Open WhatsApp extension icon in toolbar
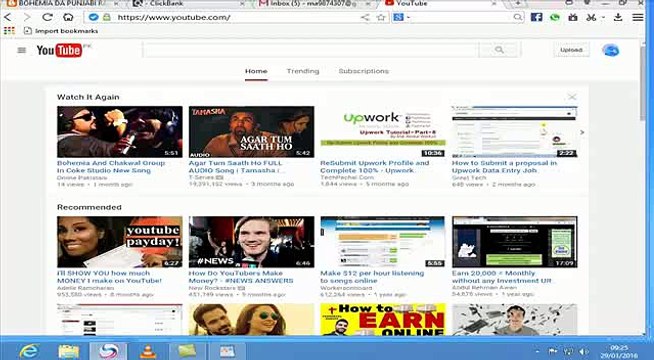 coord(554,17)
